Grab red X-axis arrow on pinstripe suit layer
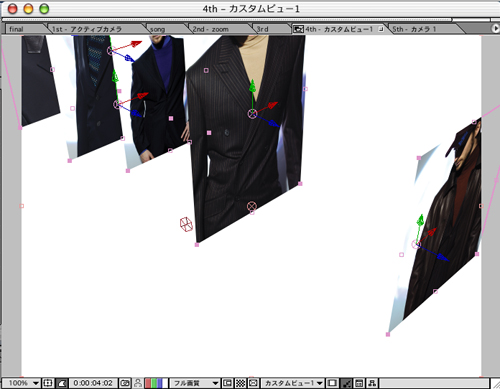Screen dimensions: 500x389 (272, 105)
